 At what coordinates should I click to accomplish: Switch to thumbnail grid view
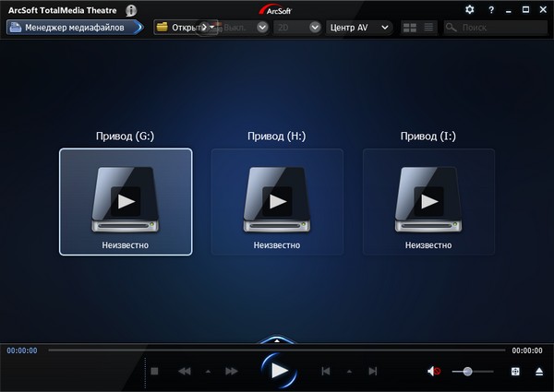pyautogui.click(x=410, y=28)
